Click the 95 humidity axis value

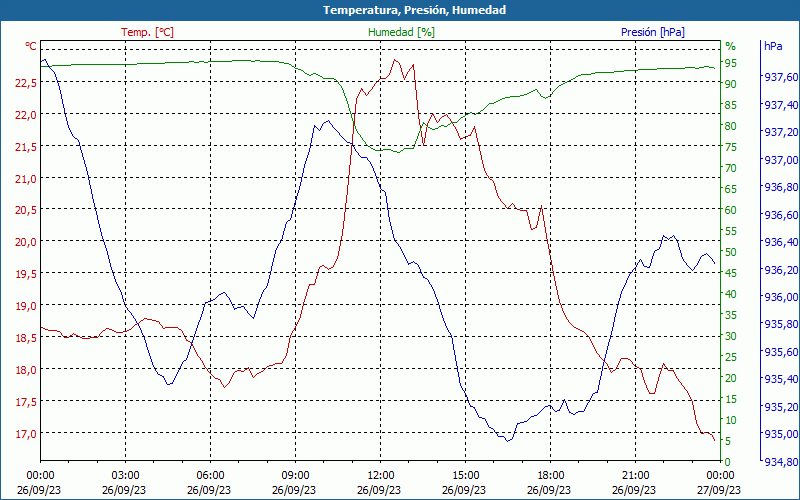pyautogui.click(x=731, y=63)
